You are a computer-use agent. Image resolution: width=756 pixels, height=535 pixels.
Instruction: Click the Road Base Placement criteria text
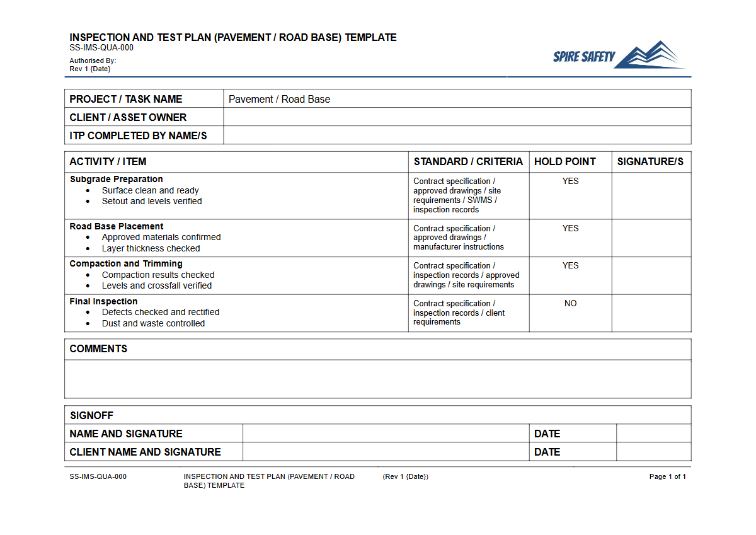459,238
